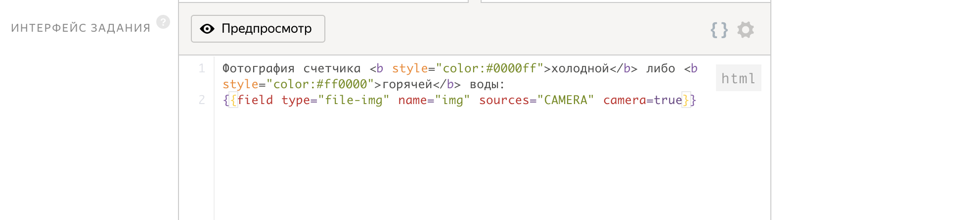Click the closing }} braces
This screenshot has width=980, height=220.
tap(690, 100)
